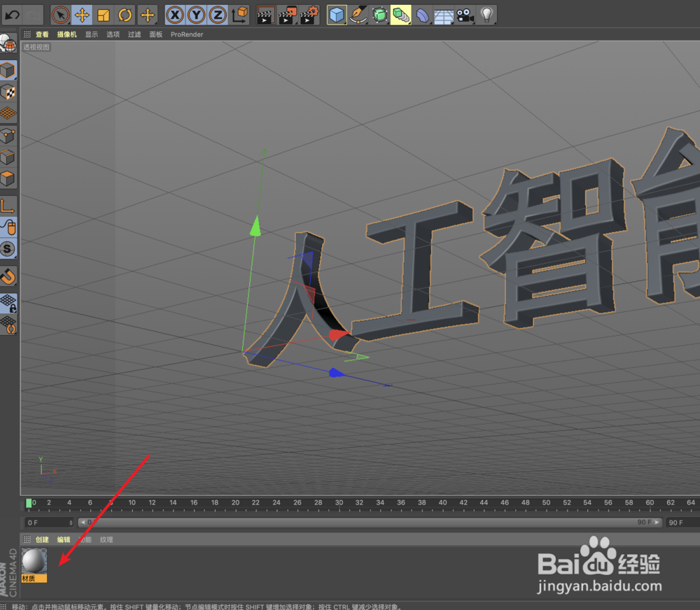The height and width of the screenshot is (610, 700).
Task: Add a Camera object
Action: [x=465, y=15]
